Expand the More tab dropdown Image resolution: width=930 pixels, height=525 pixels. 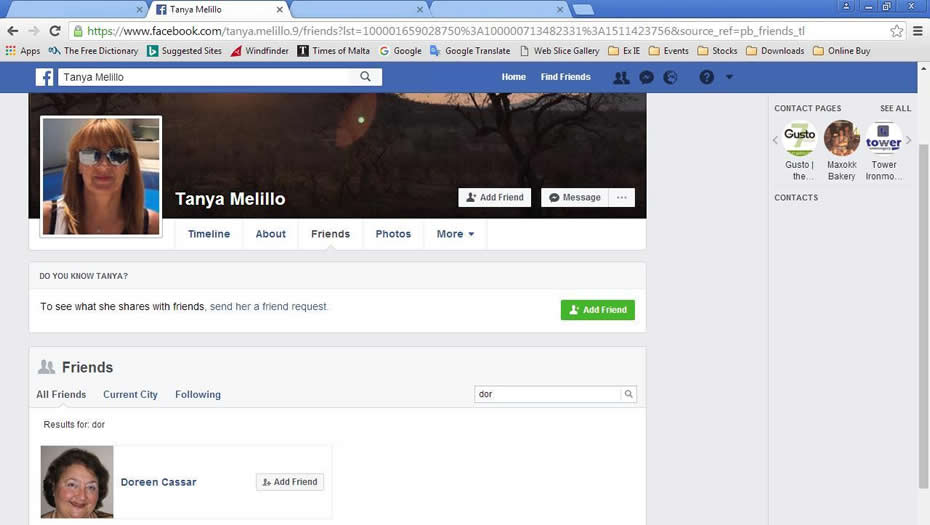(x=456, y=234)
